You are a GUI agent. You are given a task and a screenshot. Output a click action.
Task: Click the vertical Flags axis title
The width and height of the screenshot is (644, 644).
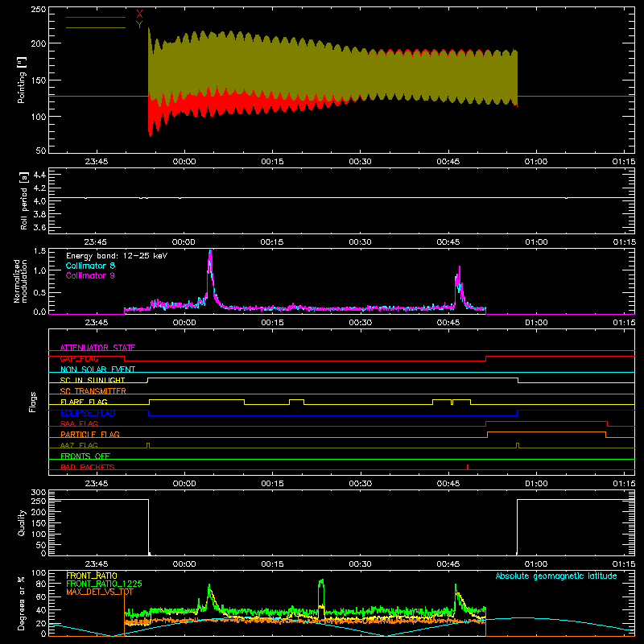coord(32,402)
